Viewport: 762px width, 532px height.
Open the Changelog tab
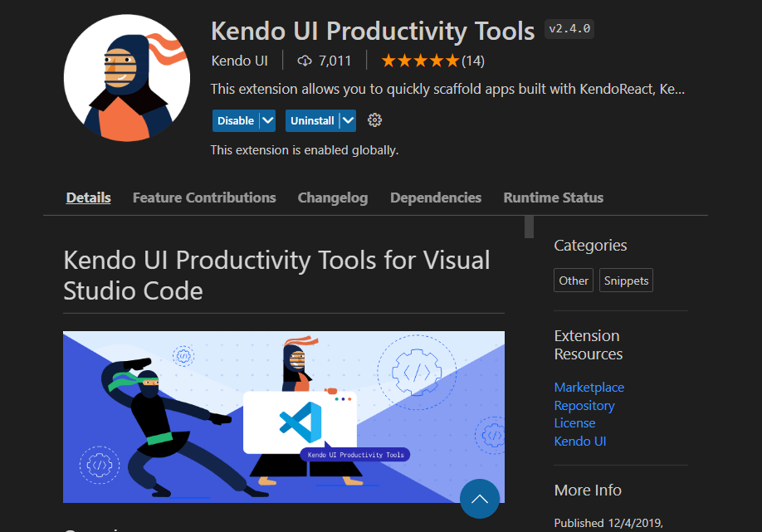point(333,198)
